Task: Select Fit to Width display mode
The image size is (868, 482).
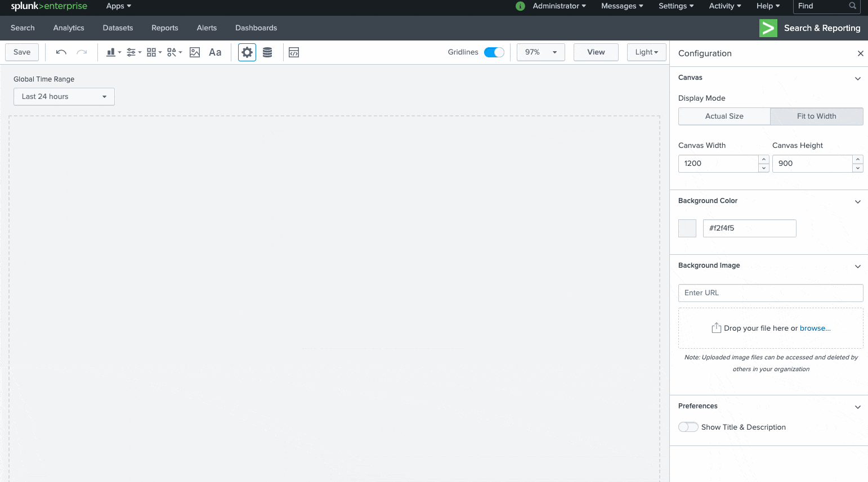Action: click(817, 116)
